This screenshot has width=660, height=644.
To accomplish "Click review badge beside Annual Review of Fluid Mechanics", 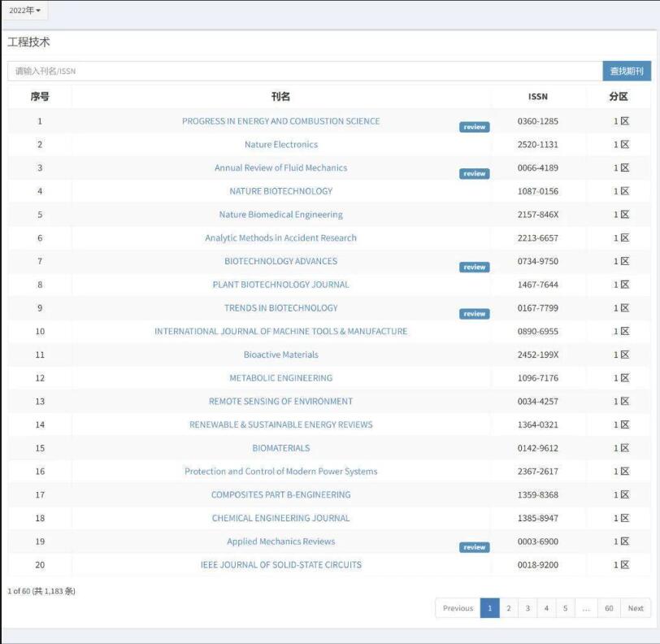I will click(474, 174).
